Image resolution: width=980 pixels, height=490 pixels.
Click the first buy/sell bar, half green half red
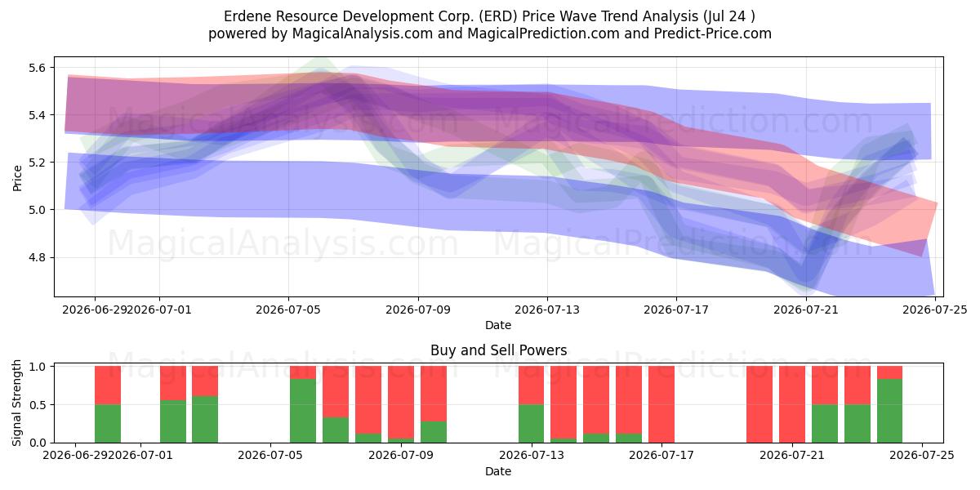tap(108, 404)
